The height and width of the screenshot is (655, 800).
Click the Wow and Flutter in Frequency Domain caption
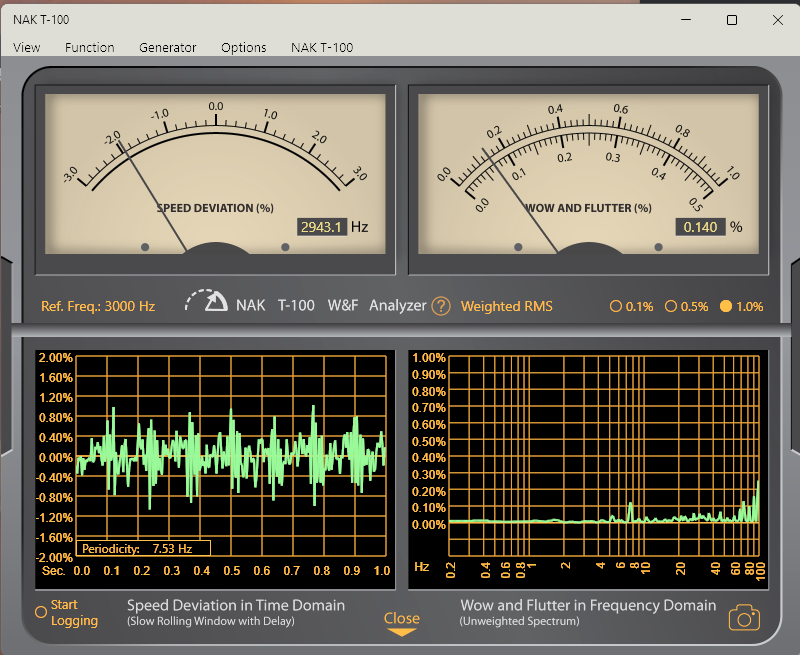pos(588,606)
